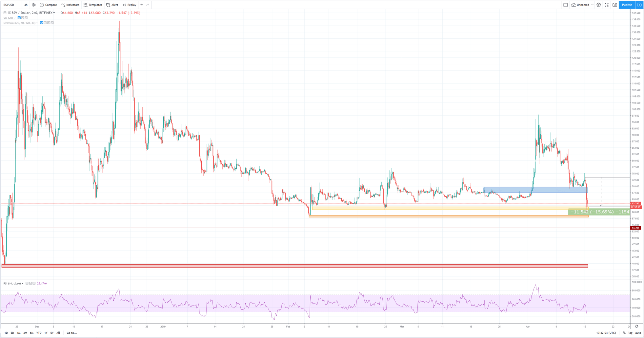The image size is (644, 338).
Task: Expand Vol (20) indicator dropdown
Action: [x=15, y=18]
